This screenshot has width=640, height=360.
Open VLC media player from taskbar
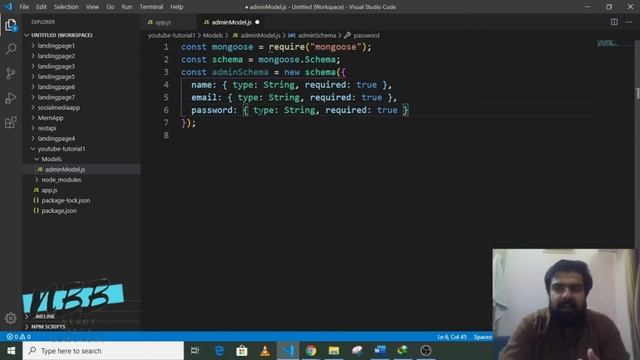pos(265,351)
